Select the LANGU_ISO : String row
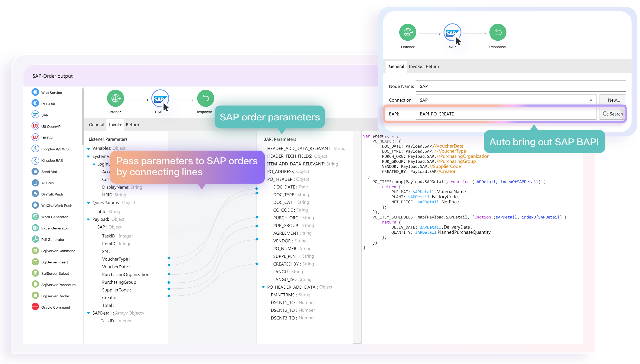The width and height of the screenshot is (640, 364). click(x=292, y=279)
